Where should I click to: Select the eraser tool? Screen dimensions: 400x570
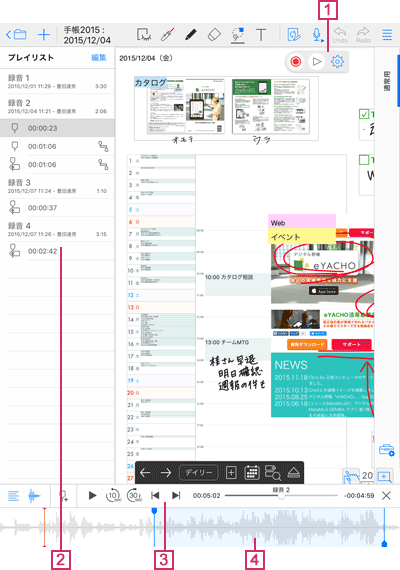(214, 35)
